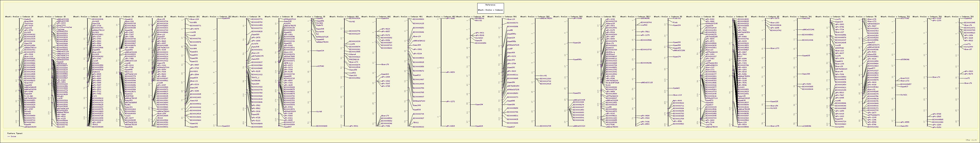Click marker Xgwm314 on map 3D
This screenshot has width=980, height=143.
[x=320, y=51]
